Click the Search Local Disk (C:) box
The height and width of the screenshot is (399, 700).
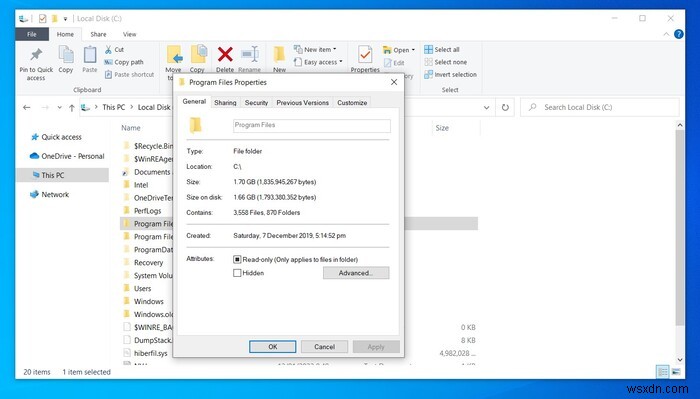(x=600, y=108)
